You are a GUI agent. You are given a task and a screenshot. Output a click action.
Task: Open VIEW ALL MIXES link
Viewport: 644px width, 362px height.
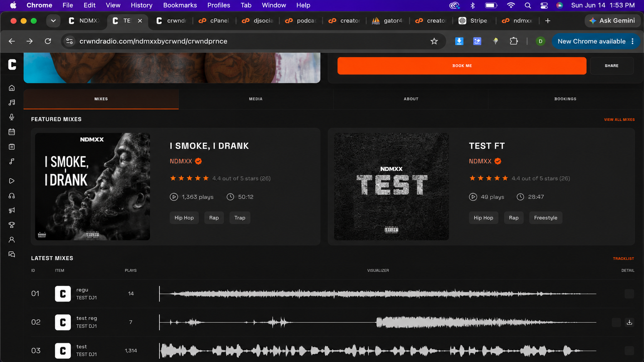tap(619, 120)
